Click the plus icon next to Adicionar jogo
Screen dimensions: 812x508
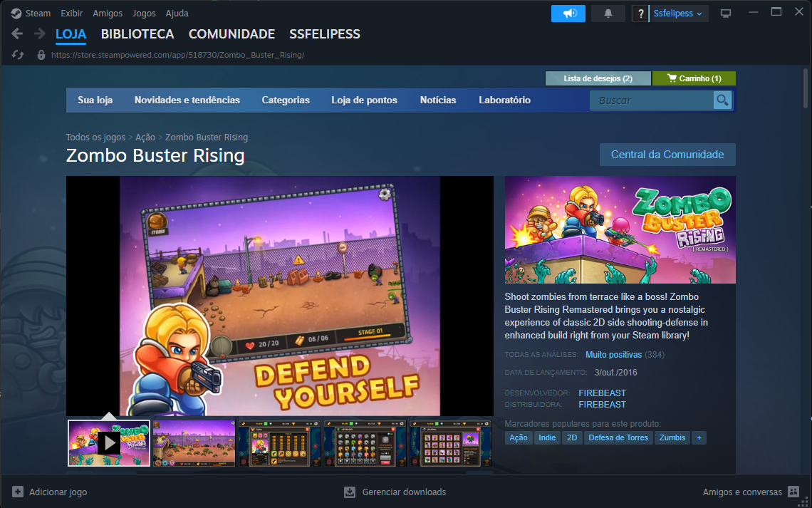coord(18,492)
